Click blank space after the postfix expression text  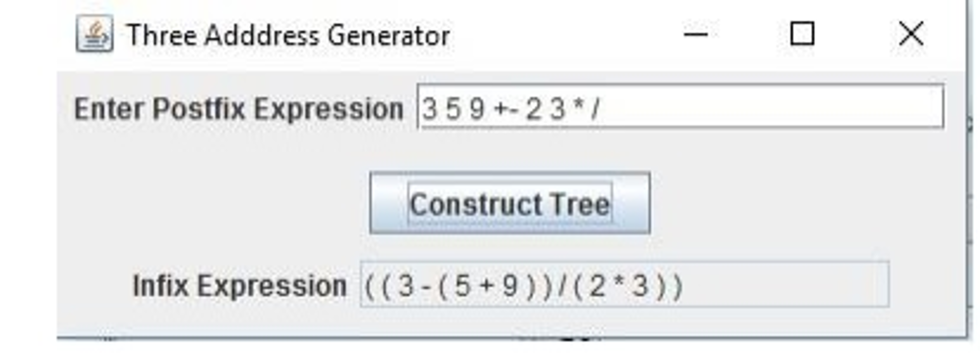click(x=766, y=107)
